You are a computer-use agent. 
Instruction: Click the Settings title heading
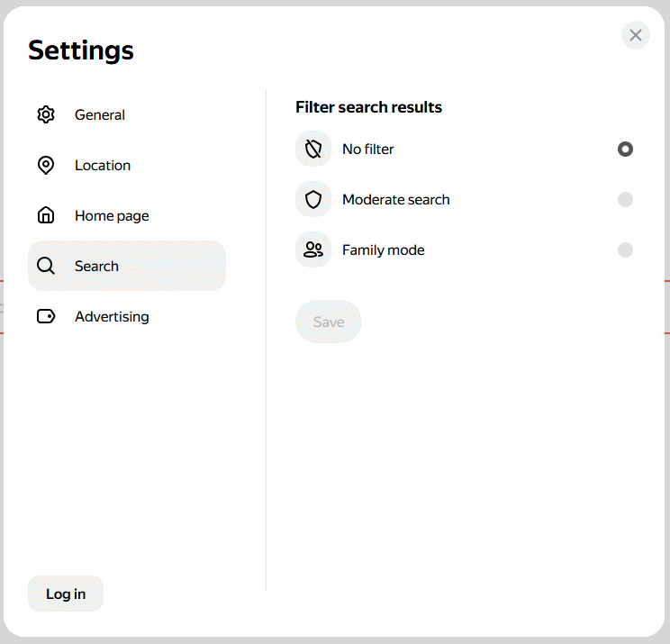(81, 50)
